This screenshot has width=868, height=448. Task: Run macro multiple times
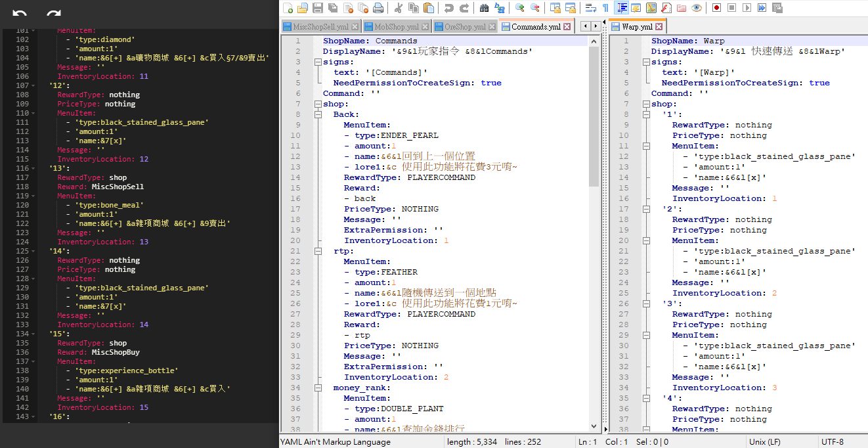coord(762,8)
